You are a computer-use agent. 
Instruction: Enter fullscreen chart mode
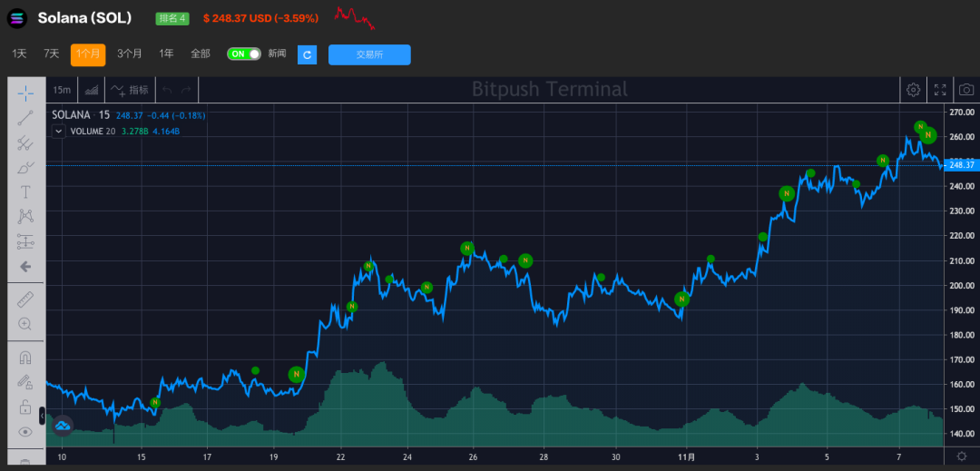(x=940, y=90)
